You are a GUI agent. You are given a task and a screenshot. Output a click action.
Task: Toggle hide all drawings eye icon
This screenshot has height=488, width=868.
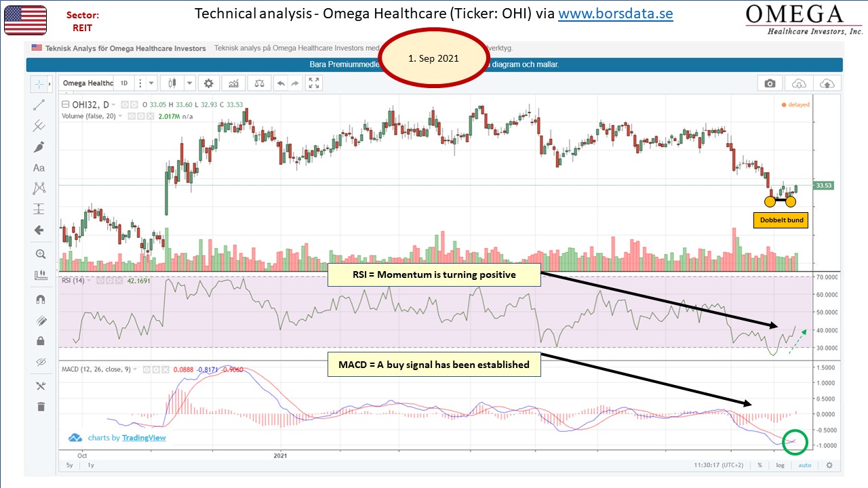tap(40, 362)
